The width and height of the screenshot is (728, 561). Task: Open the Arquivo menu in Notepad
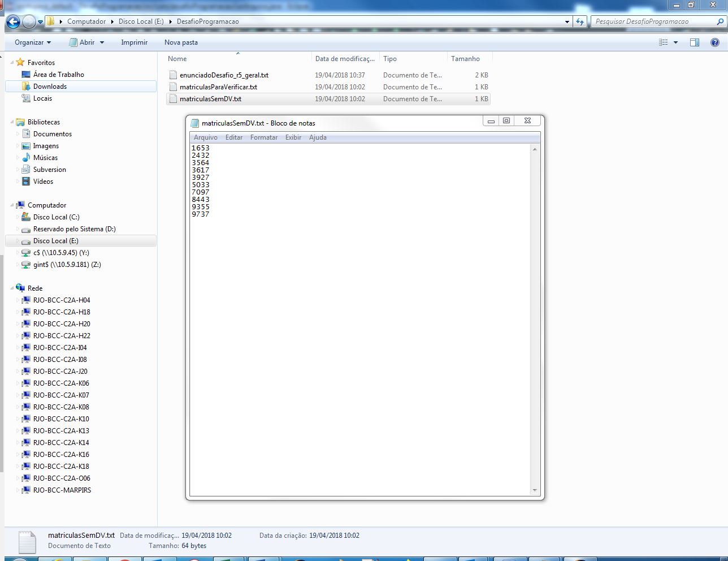(205, 137)
